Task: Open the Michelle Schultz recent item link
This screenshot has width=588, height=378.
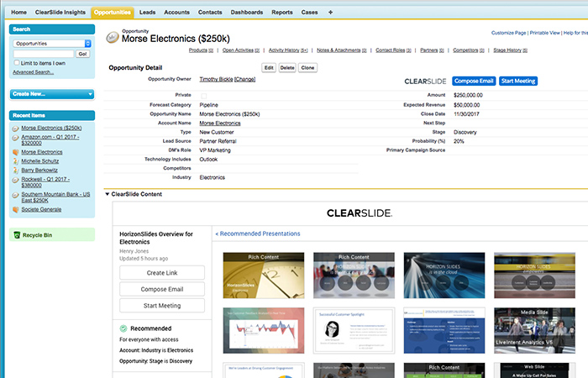Action: (39, 161)
